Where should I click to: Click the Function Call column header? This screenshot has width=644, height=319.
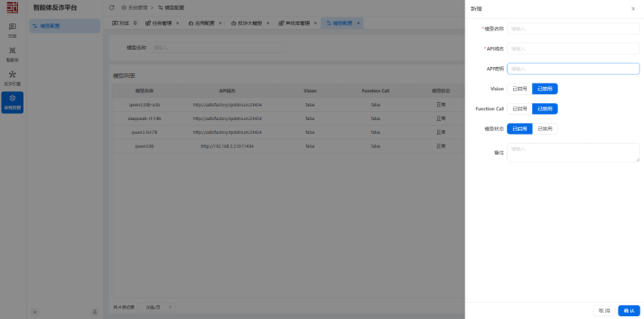pyautogui.click(x=375, y=91)
